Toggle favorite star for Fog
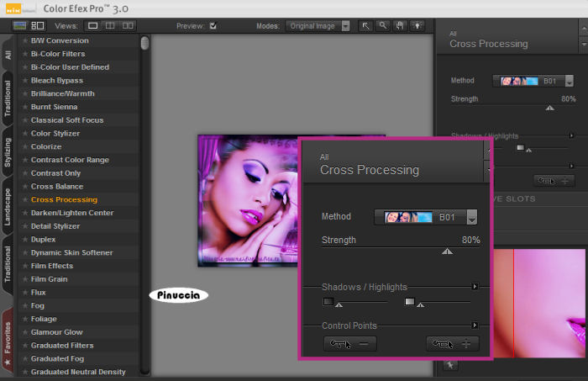 point(25,305)
